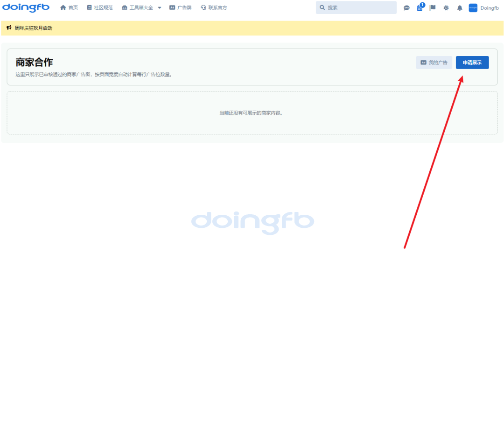Click the 申请展示 blue button
Viewport: 504px width, 444px height.
point(472,63)
